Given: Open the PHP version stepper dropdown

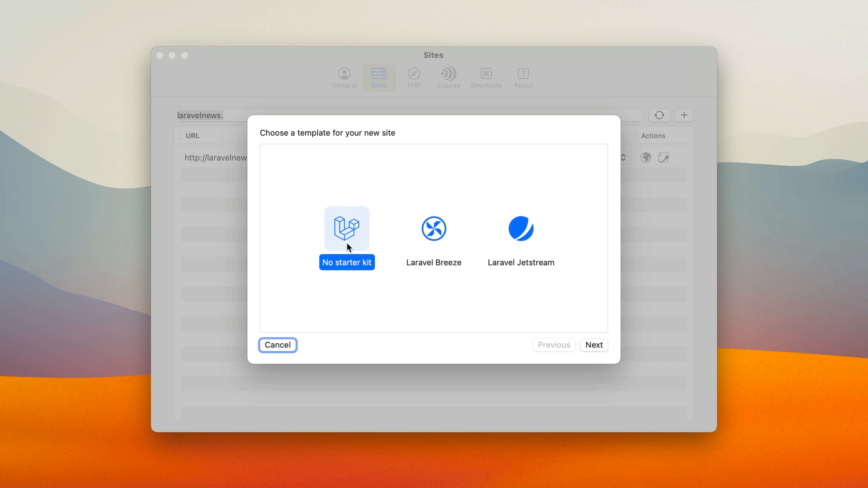Looking at the screenshot, I should (623, 157).
